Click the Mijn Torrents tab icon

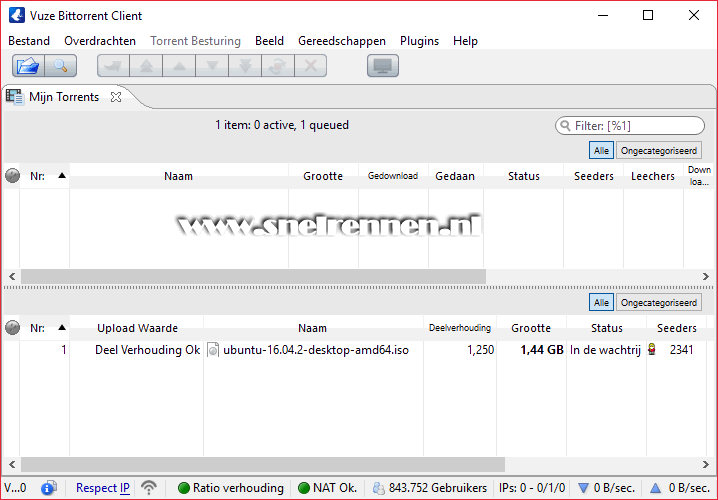(x=15, y=97)
